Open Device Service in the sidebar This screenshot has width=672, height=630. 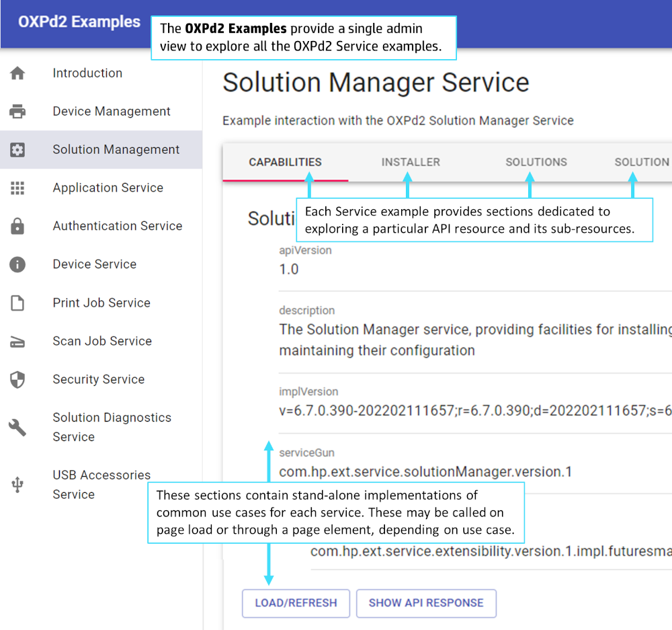(x=95, y=264)
